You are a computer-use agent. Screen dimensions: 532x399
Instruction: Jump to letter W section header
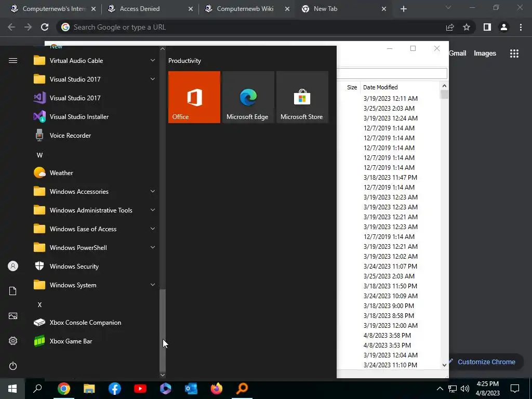pos(39,155)
